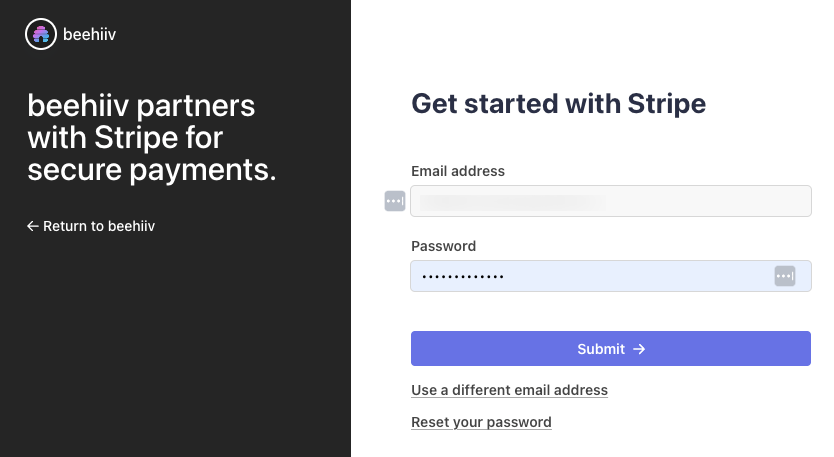Click the masked password dots
This screenshot has height=457, width=834.
(462, 276)
